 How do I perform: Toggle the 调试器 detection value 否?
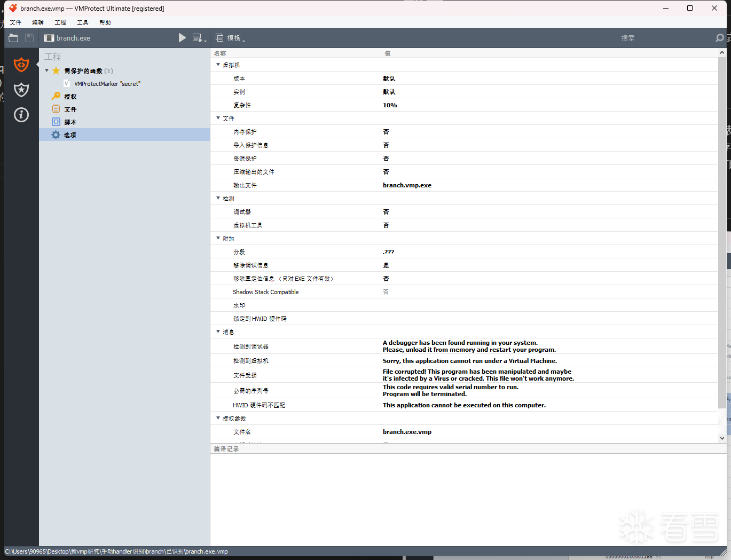tap(386, 212)
